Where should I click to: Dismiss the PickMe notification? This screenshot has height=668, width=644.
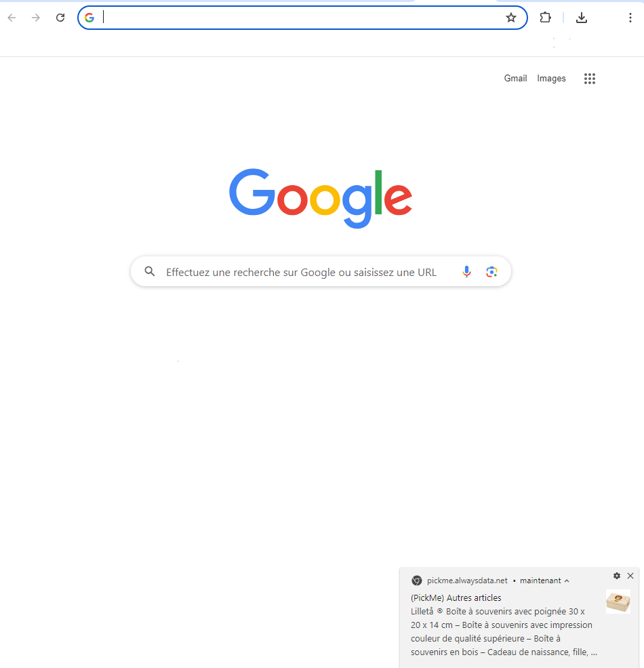coord(630,576)
